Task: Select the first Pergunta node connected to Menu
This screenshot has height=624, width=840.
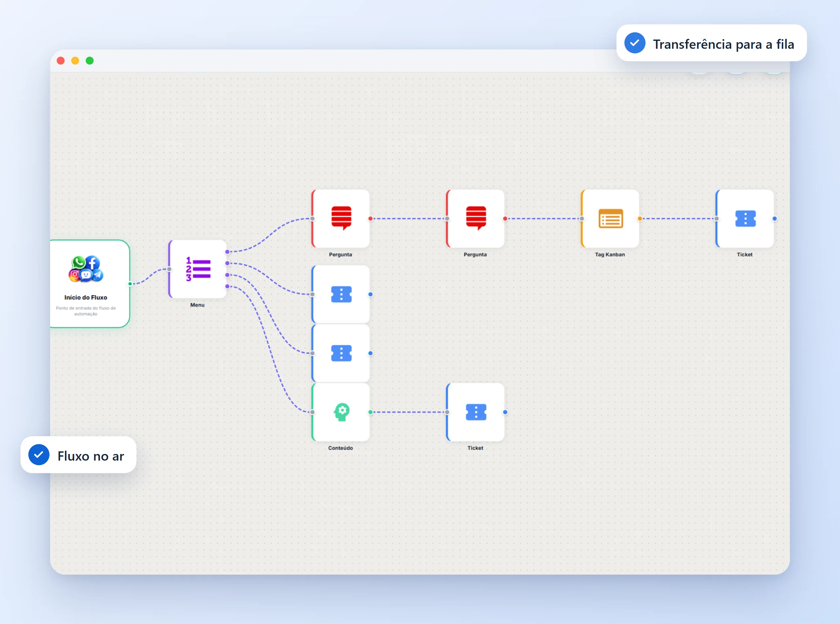Action: coord(341,219)
